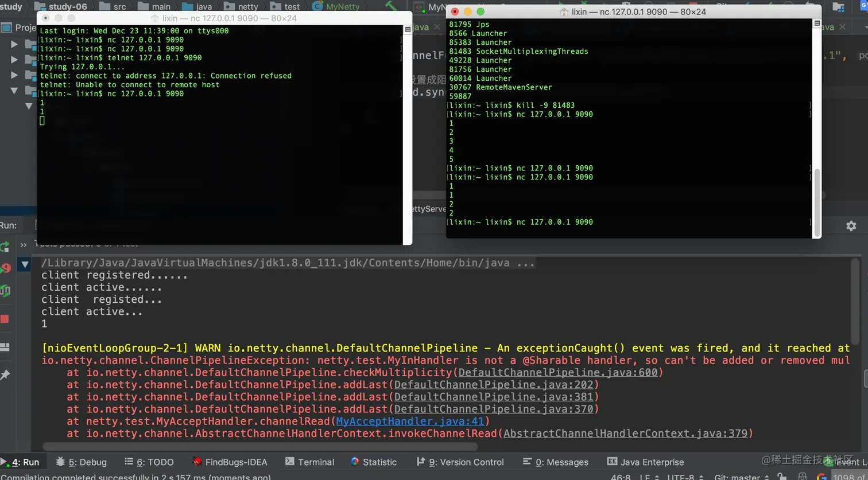Image resolution: width=868 pixels, height=480 pixels.
Task: Pin the Run tab with the pin icon
Action: click(5, 375)
